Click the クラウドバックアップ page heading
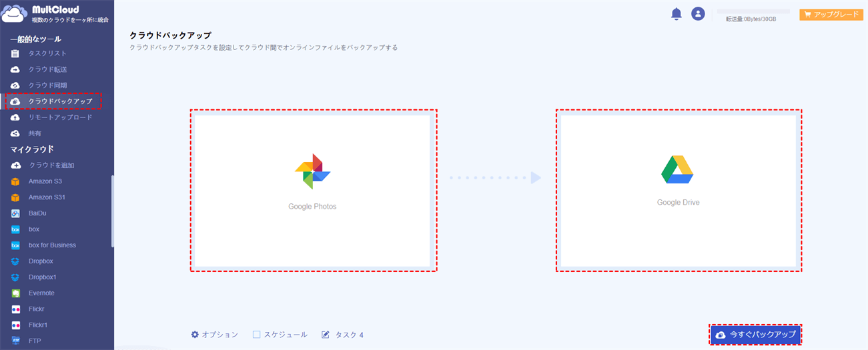The width and height of the screenshot is (868, 350). (x=170, y=35)
